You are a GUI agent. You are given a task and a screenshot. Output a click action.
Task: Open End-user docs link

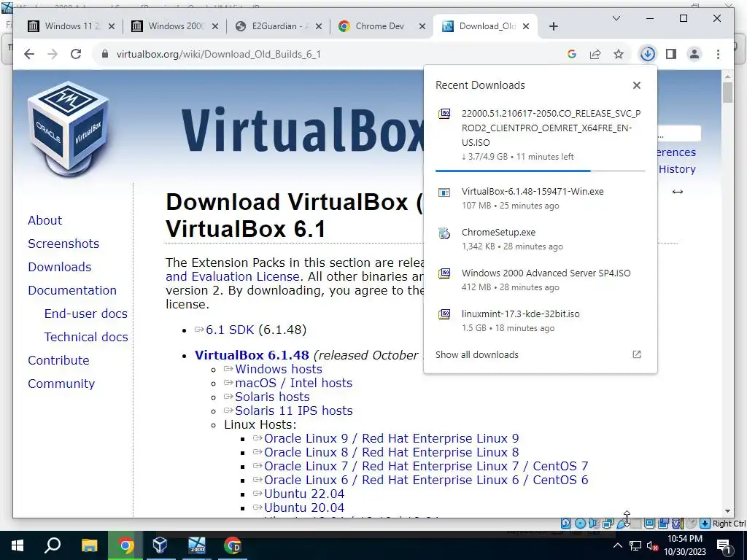point(86,314)
